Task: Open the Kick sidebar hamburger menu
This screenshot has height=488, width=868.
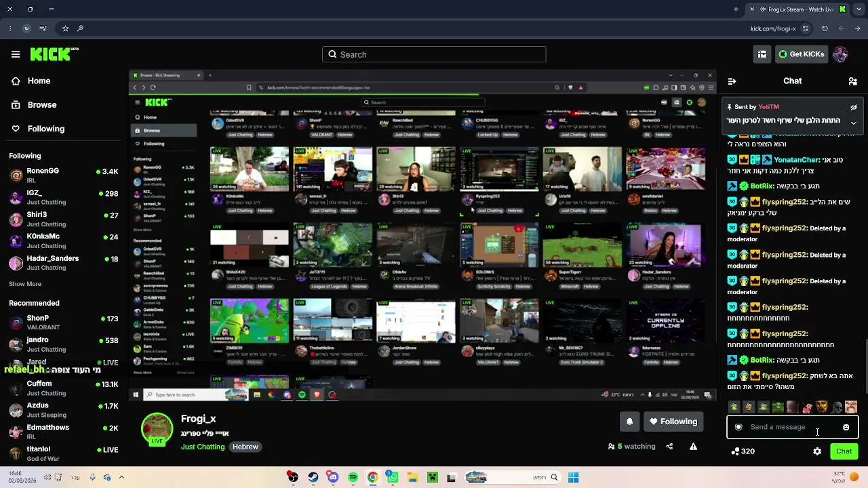Action: pos(16,54)
